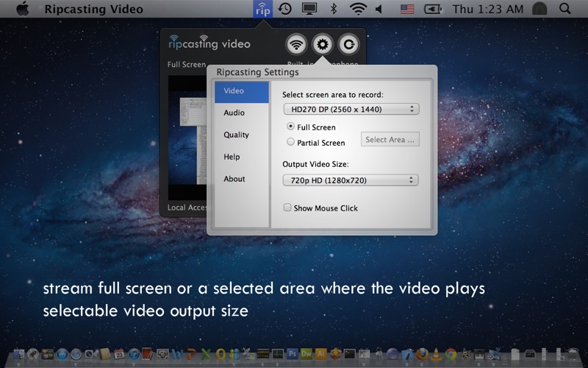Open Calendar showing 23 in dock
Screen dimensions: 588x368
tap(119, 354)
